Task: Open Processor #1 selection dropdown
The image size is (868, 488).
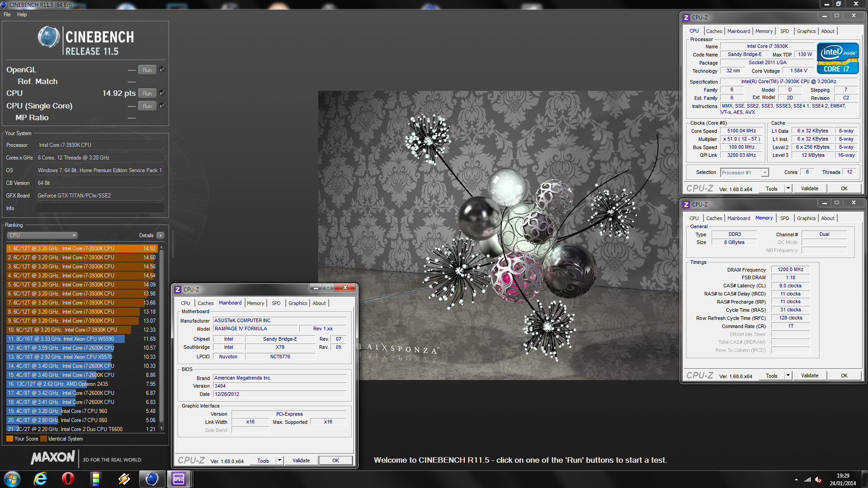Action: click(745, 173)
